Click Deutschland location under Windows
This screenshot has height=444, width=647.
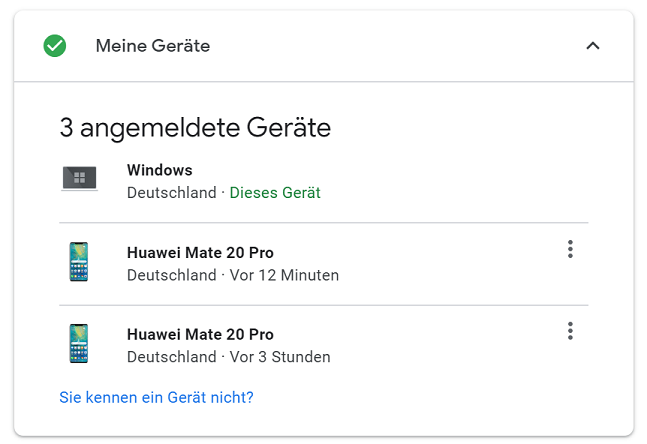coord(172,193)
